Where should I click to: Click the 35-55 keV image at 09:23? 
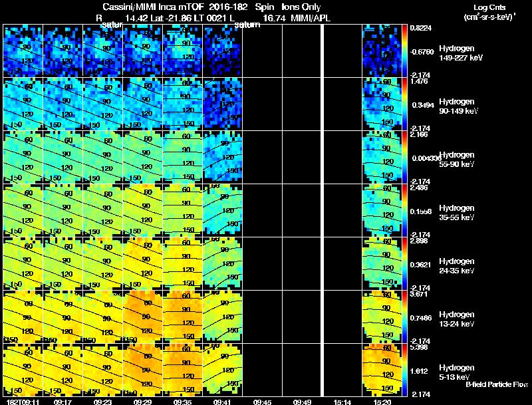pos(103,210)
